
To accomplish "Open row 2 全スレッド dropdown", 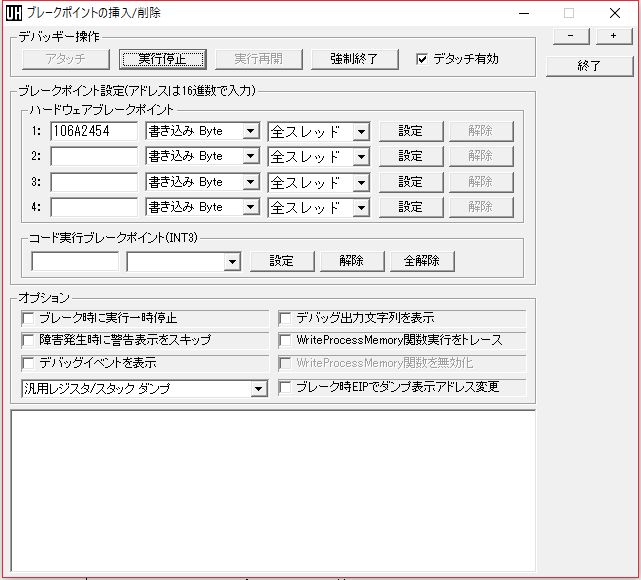I will point(319,157).
